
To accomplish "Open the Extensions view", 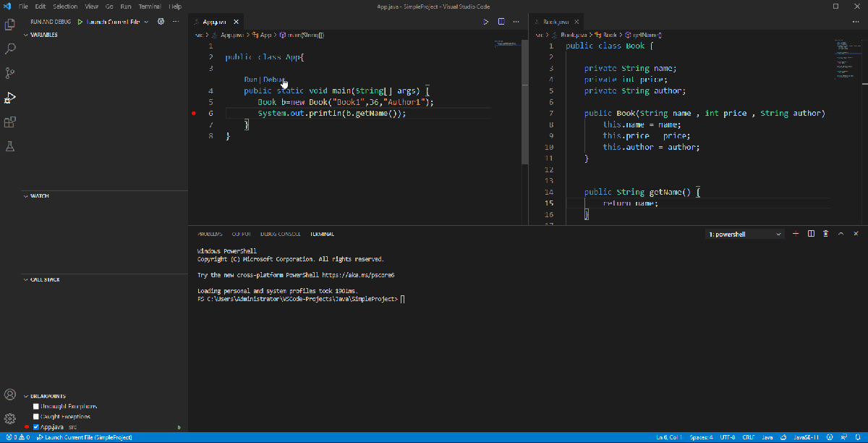I will (x=10, y=122).
